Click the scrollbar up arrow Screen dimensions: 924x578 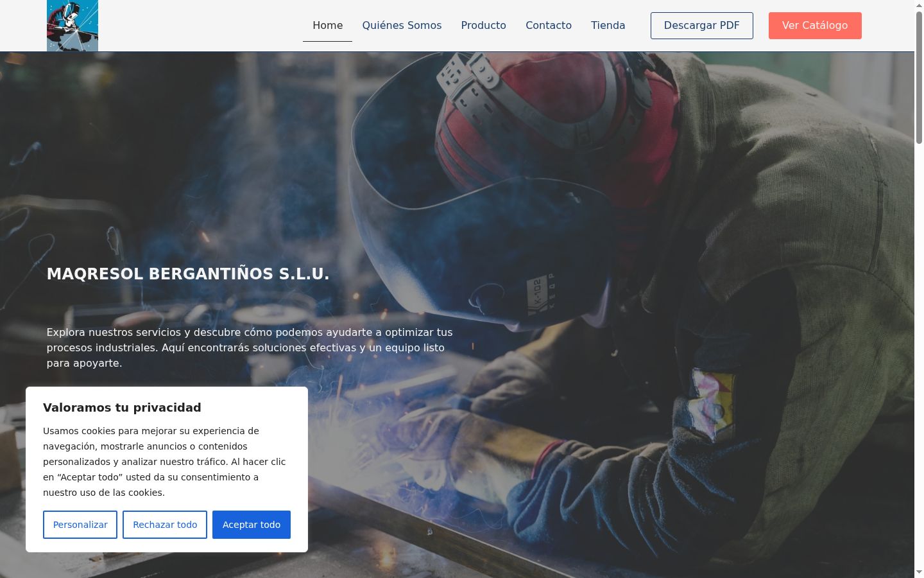919,5
